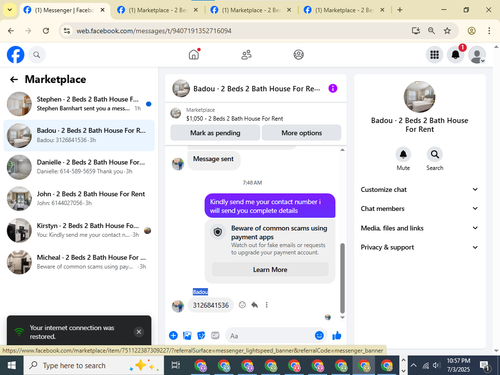Expand the Customize chat section
500x375 pixels.
(x=419, y=189)
